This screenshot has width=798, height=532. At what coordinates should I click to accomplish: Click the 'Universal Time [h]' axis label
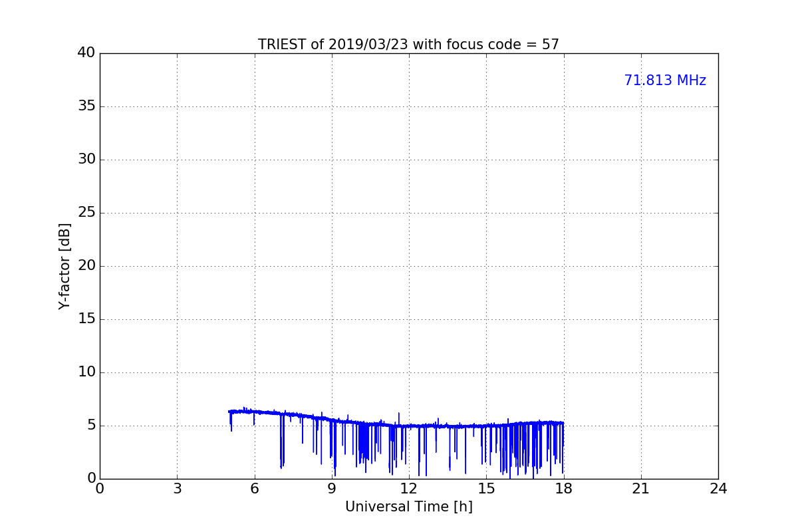click(408, 507)
